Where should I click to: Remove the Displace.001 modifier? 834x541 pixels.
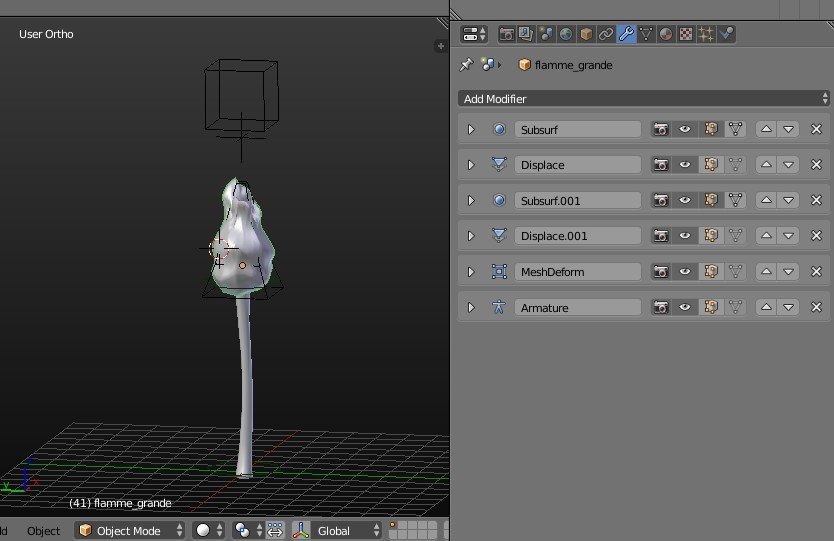pyautogui.click(x=816, y=236)
